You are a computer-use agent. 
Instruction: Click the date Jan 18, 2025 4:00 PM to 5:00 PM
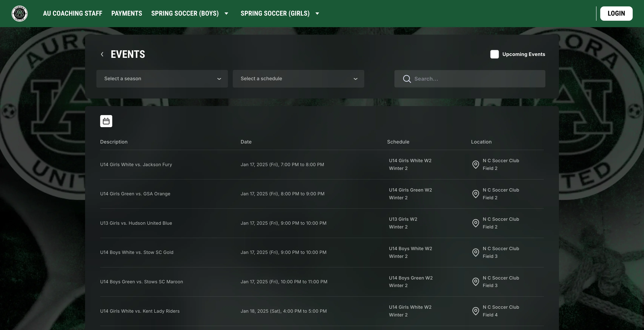click(284, 311)
